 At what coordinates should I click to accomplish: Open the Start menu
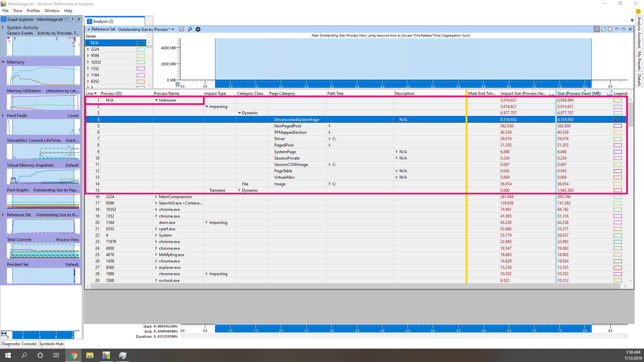click(x=8, y=355)
